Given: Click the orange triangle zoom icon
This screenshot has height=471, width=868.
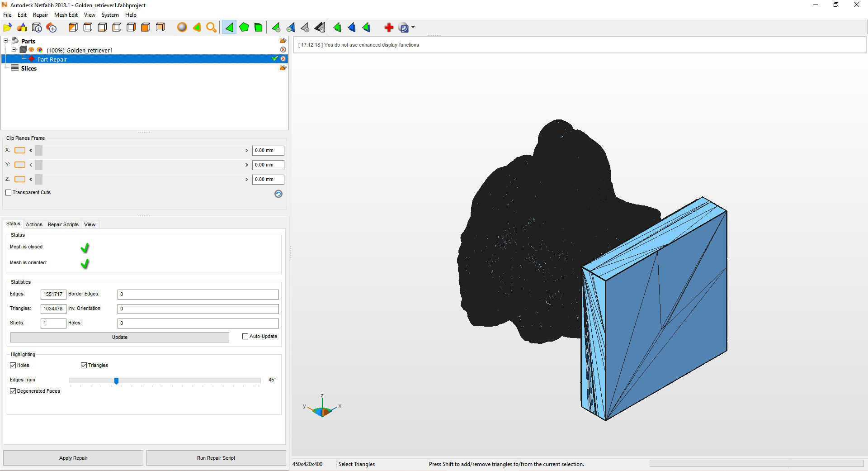Looking at the screenshot, I should [197, 28].
